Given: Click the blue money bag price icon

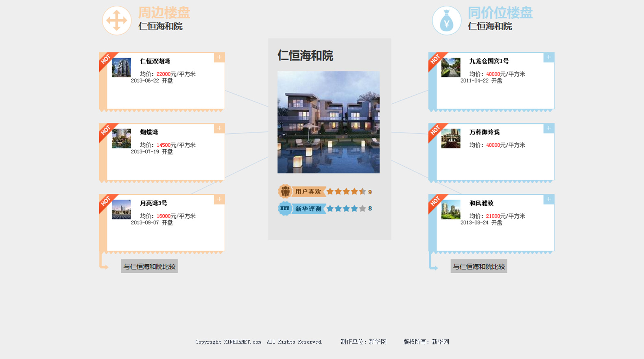Looking at the screenshot, I should click(446, 21).
